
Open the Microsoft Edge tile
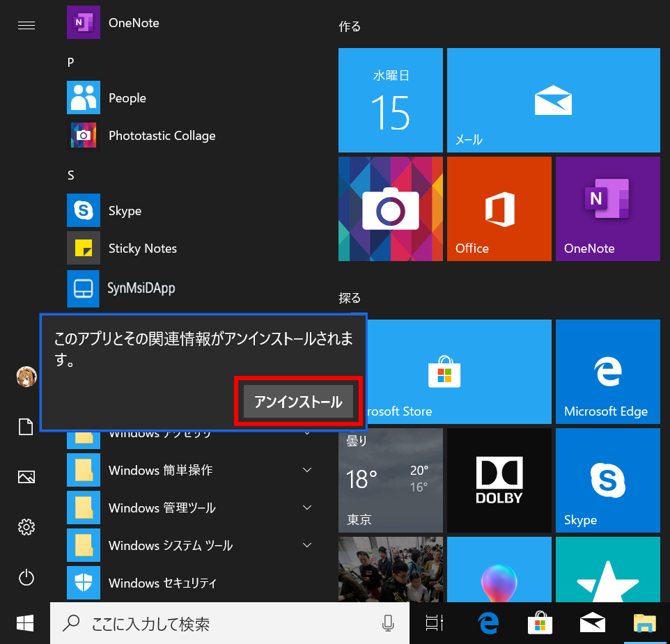point(607,372)
